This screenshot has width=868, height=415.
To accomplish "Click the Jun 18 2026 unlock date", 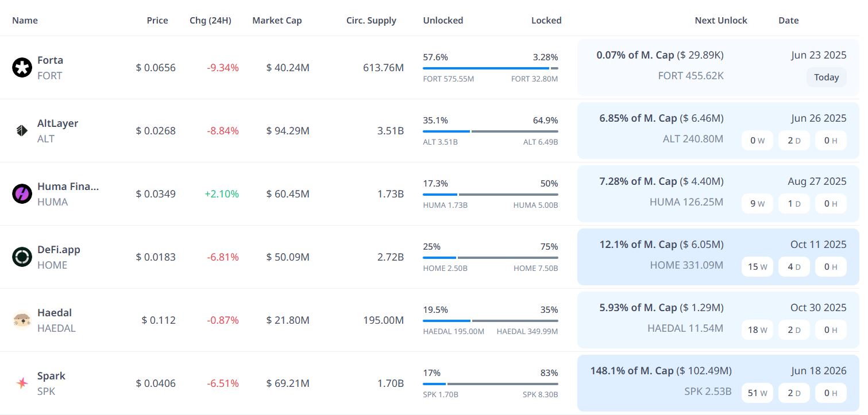I will (819, 371).
